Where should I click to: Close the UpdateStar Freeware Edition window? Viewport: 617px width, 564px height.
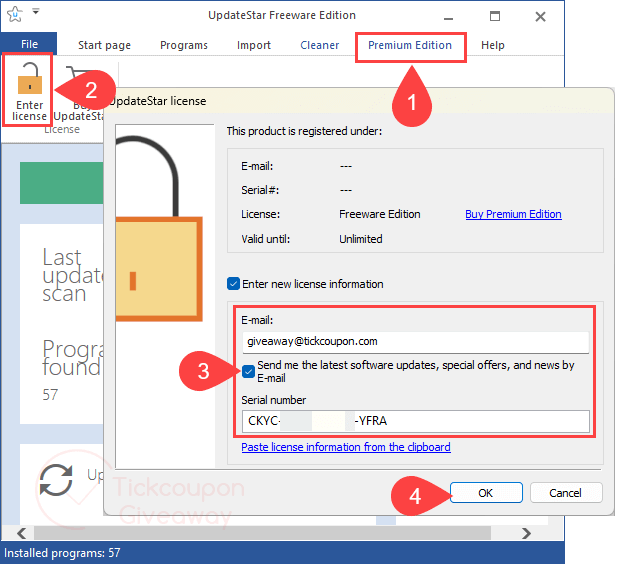pyautogui.click(x=540, y=17)
